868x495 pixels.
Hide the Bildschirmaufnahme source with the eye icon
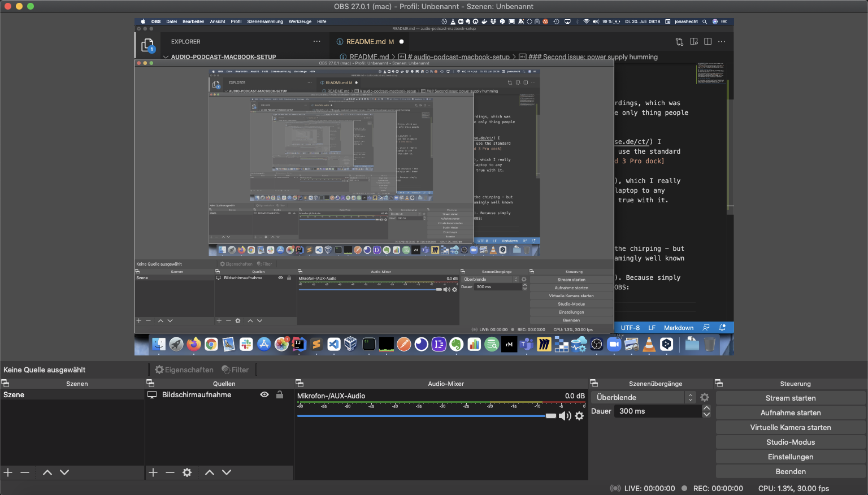(264, 394)
